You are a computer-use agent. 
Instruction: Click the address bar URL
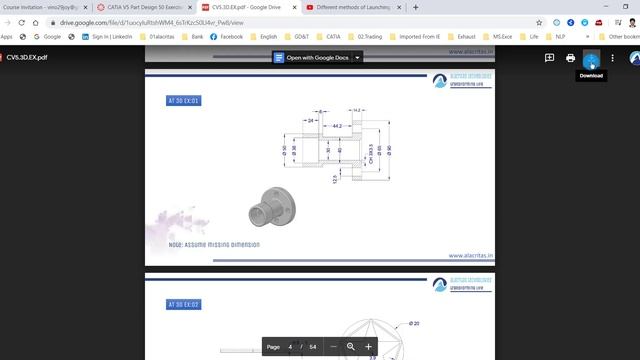[152, 23]
